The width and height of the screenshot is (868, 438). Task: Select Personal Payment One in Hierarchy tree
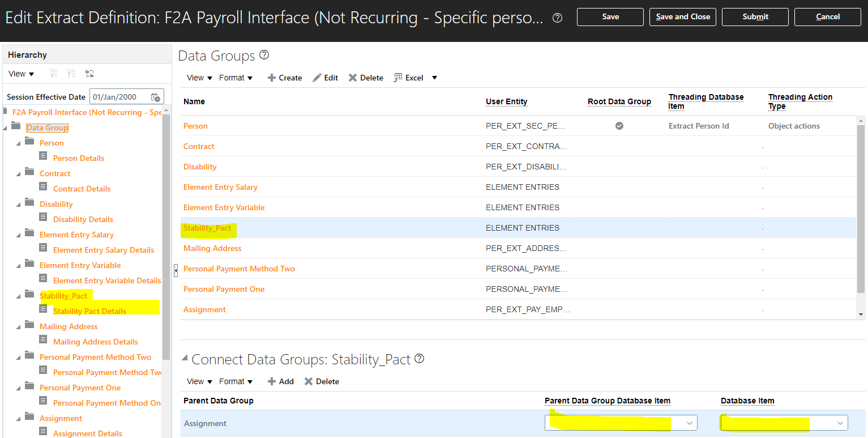click(x=80, y=388)
